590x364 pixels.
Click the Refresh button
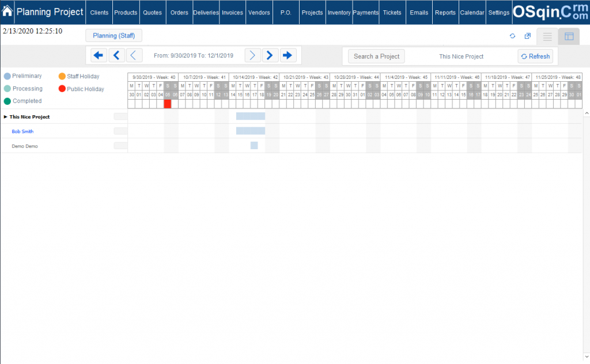pyautogui.click(x=535, y=56)
